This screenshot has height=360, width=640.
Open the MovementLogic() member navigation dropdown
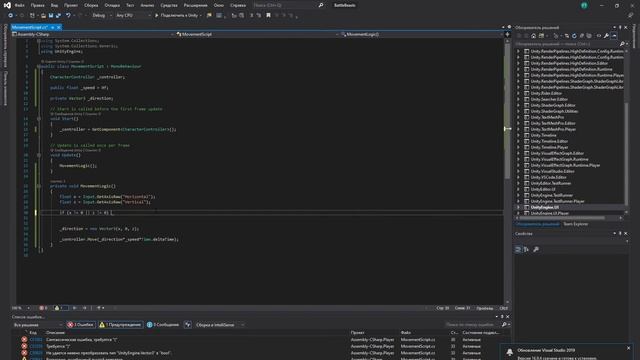point(421,35)
